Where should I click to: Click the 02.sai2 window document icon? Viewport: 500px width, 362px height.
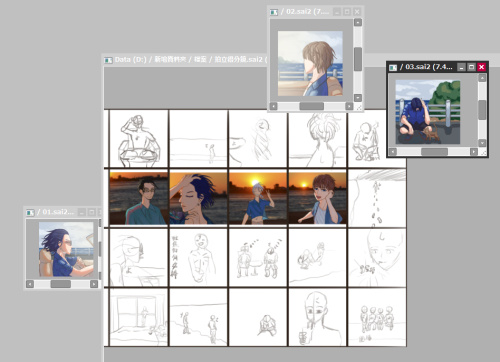pyautogui.click(x=274, y=12)
